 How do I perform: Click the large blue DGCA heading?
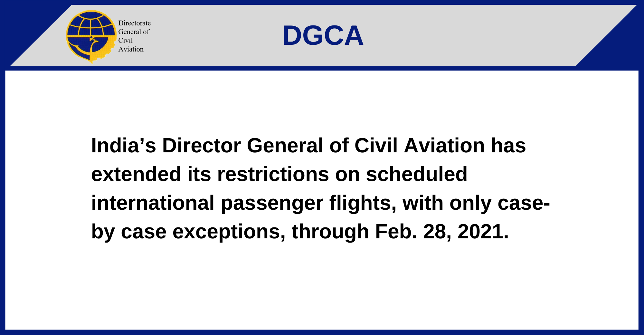323,35
